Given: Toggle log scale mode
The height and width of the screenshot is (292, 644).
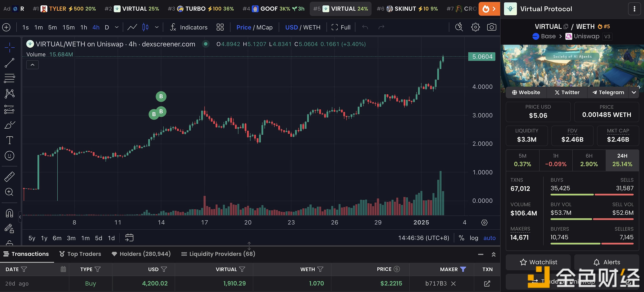Looking at the screenshot, I should [474, 238].
